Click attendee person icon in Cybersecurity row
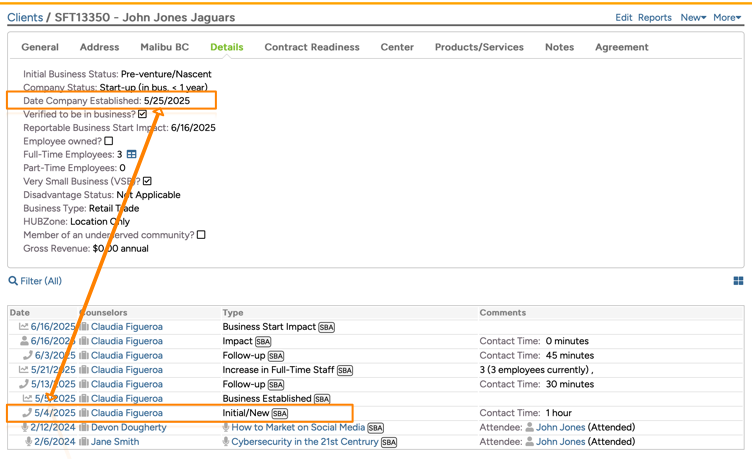Image resolution: width=752 pixels, height=459 pixels. [x=529, y=442]
